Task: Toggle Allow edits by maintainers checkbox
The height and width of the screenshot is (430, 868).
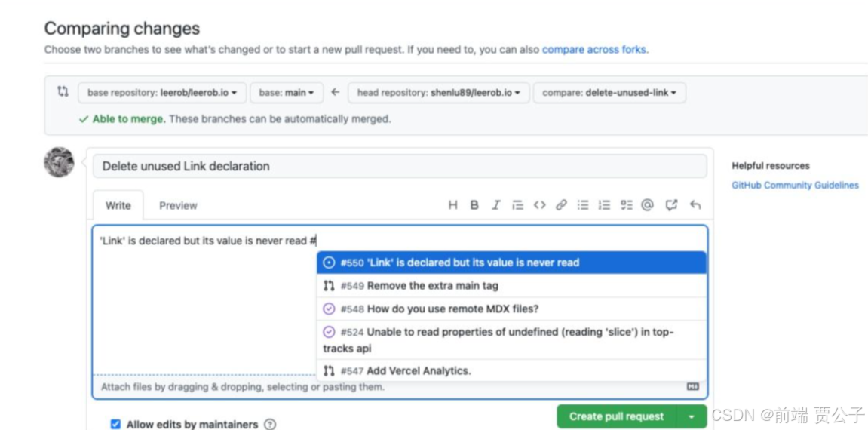Action: click(x=115, y=425)
